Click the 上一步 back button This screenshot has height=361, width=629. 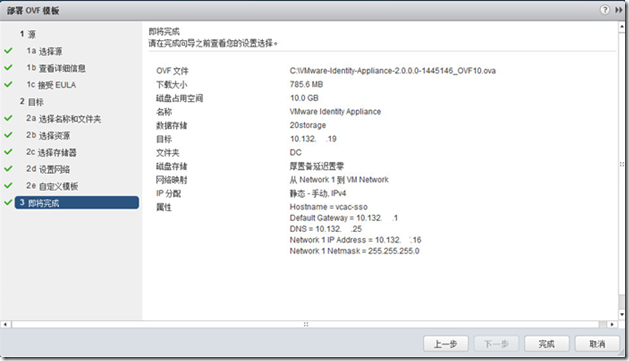coord(446,344)
